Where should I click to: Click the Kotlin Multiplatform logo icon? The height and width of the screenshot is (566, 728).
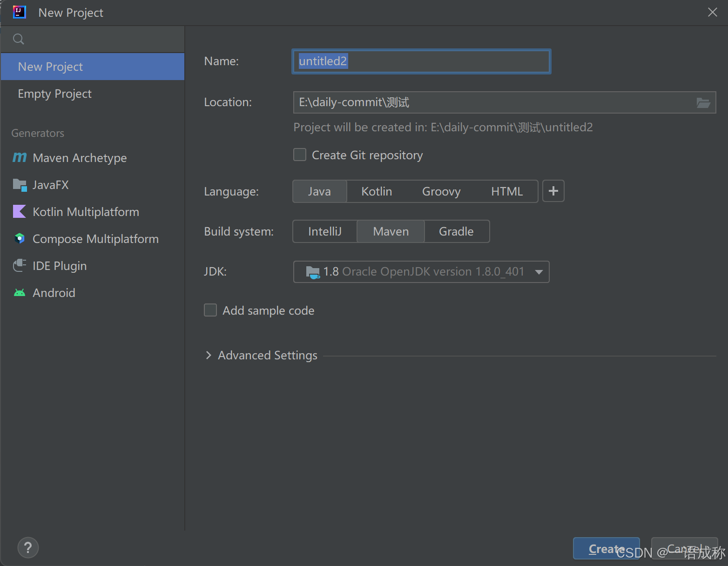tap(20, 212)
